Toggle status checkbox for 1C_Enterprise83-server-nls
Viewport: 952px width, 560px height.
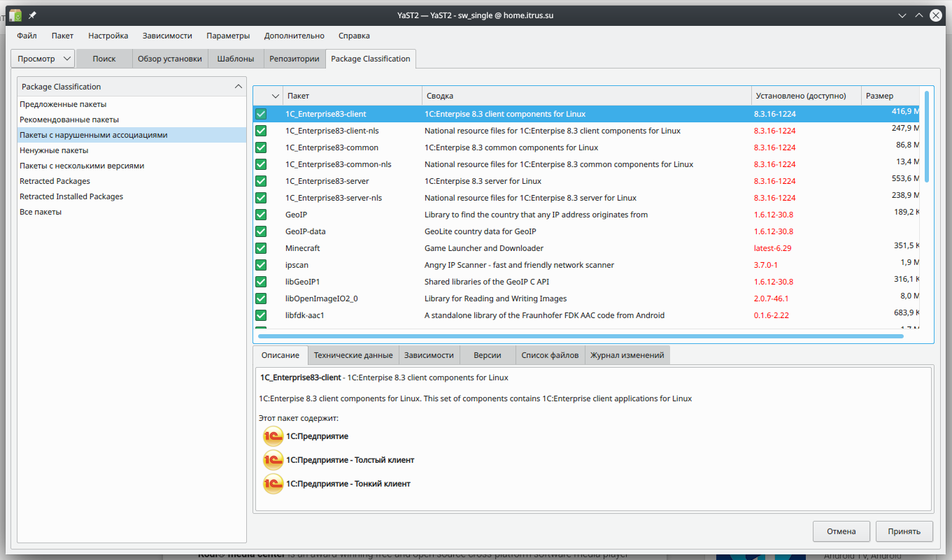point(261,198)
